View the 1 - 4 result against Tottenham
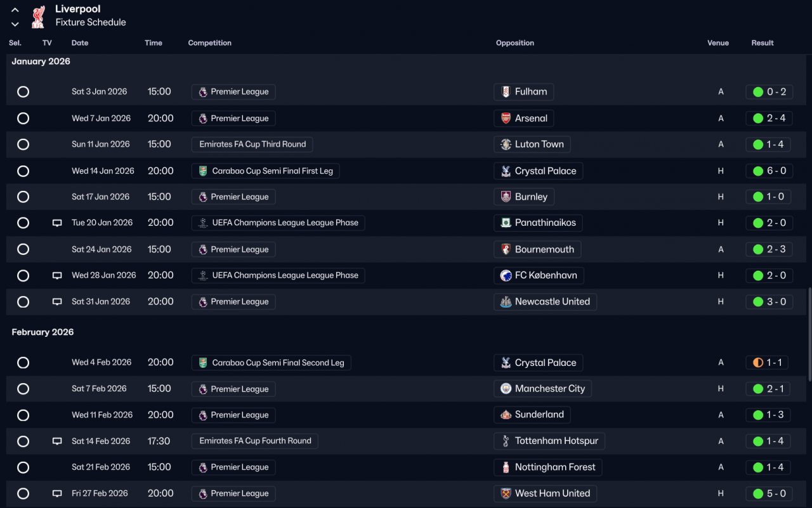The image size is (812, 508). click(769, 441)
